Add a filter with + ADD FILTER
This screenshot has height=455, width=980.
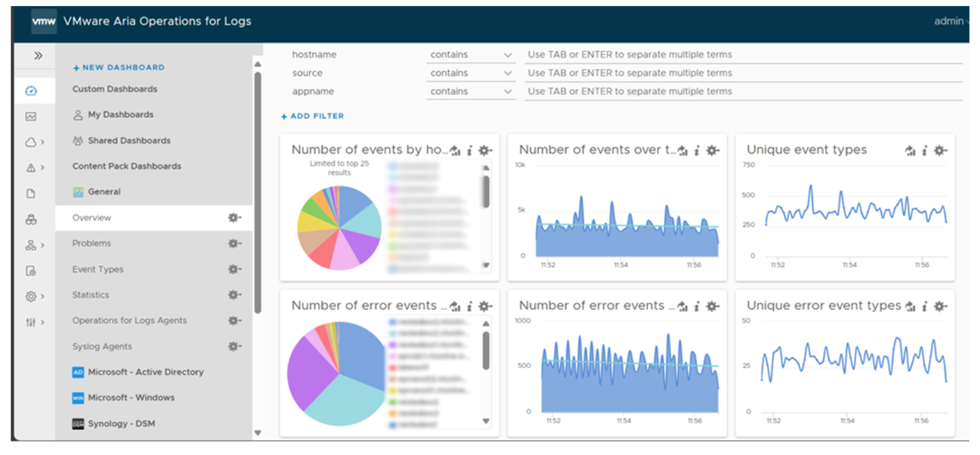tap(312, 116)
